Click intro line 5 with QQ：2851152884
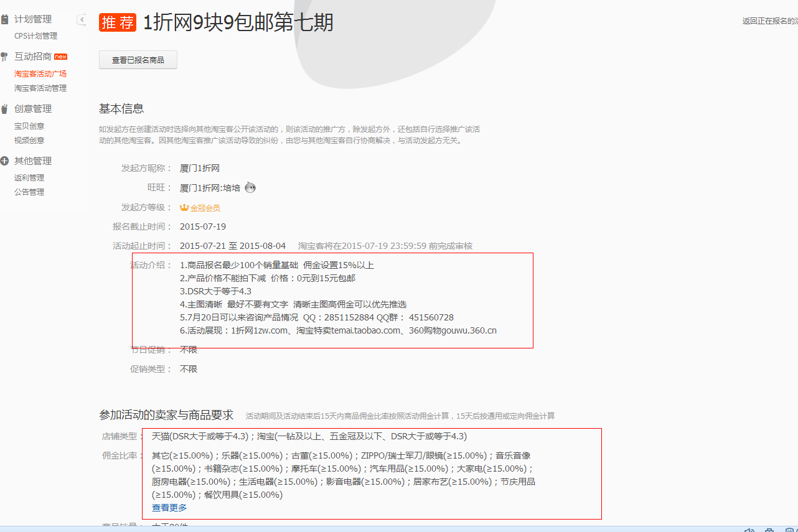 [317, 317]
